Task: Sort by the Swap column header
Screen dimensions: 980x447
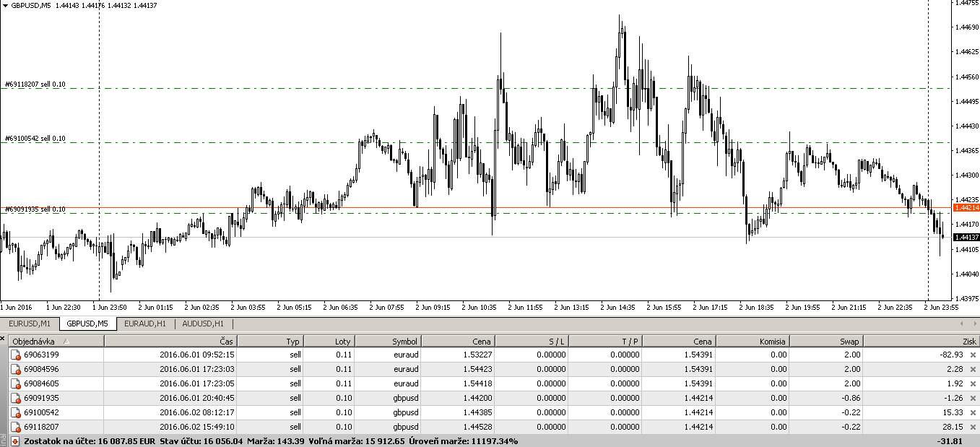Action: tap(827, 341)
